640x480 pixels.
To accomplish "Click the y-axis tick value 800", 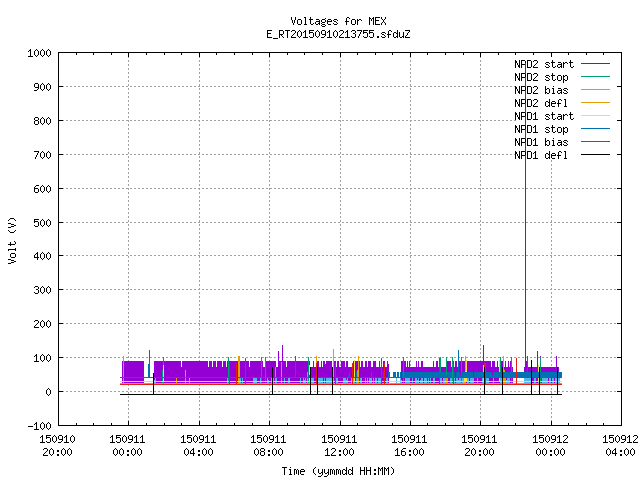I will pyautogui.click(x=42, y=121).
